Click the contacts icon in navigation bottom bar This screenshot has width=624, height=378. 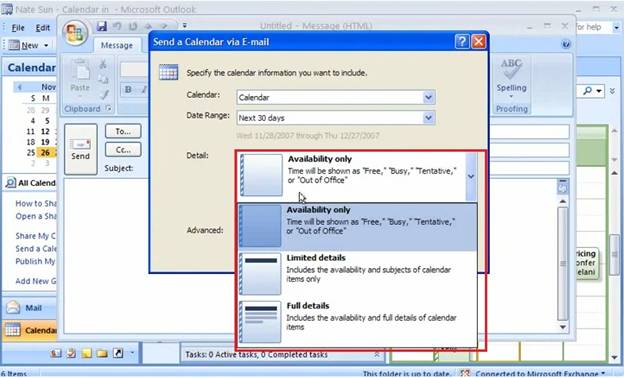56,353
